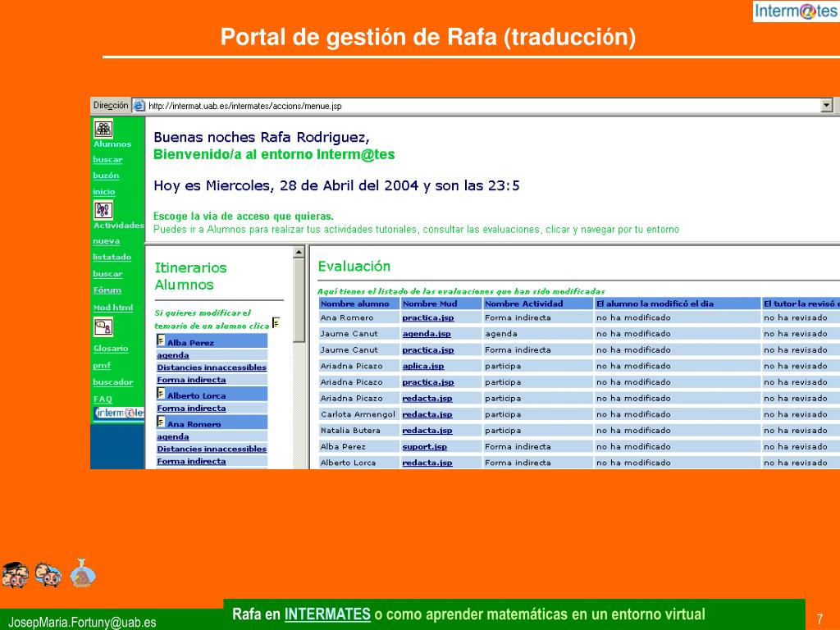
Task: Click second cartoon character icon at slide bottom
Action: click(x=48, y=574)
